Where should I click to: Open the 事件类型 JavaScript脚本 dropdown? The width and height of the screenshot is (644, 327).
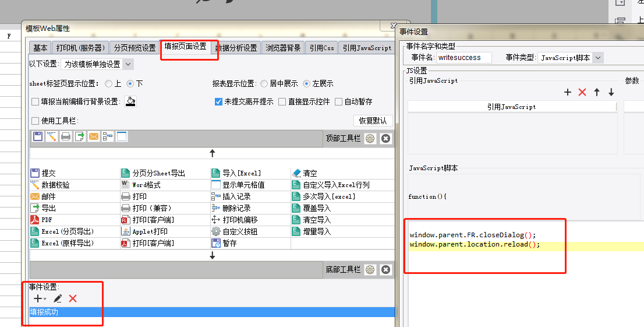pyautogui.click(x=570, y=58)
